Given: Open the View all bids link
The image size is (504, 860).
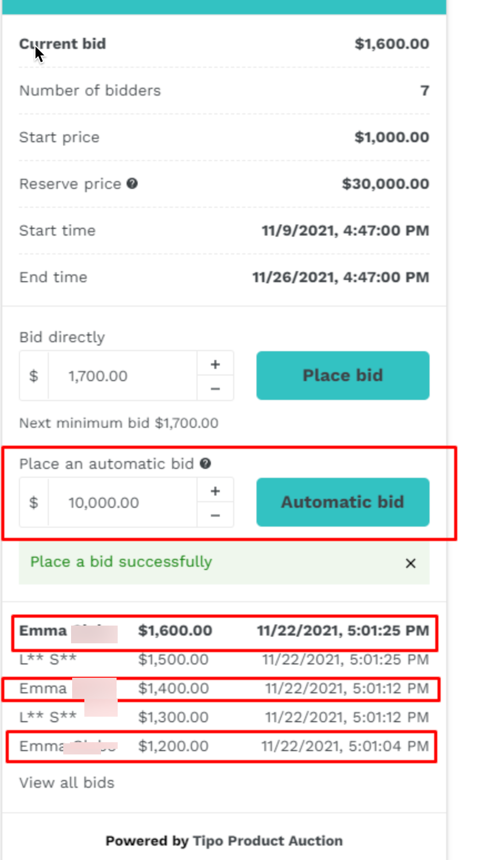Looking at the screenshot, I should point(67,783).
